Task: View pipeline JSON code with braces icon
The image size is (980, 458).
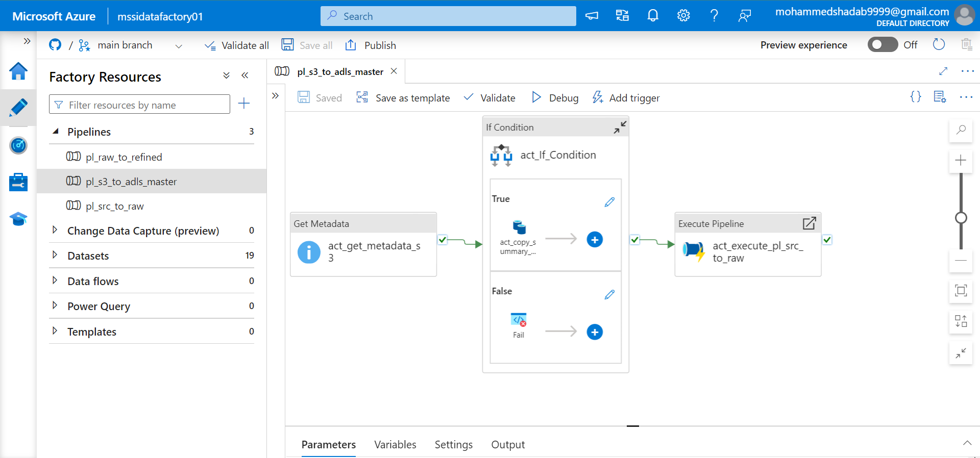Action: pos(916,96)
